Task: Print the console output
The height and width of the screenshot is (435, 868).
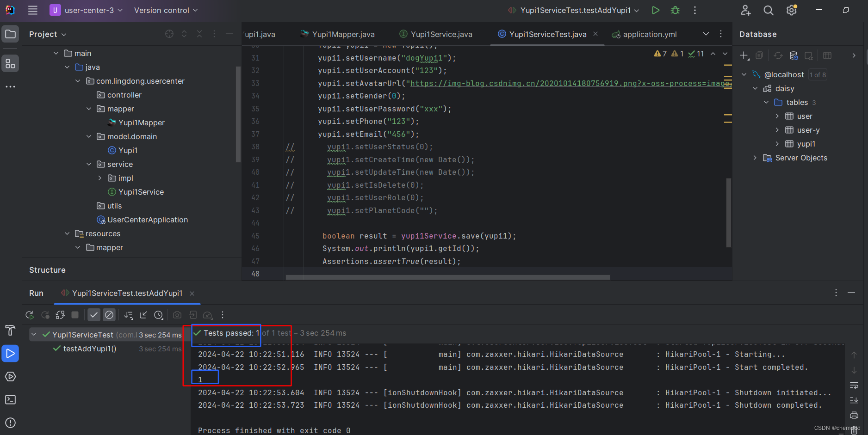Action: click(x=854, y=415)
